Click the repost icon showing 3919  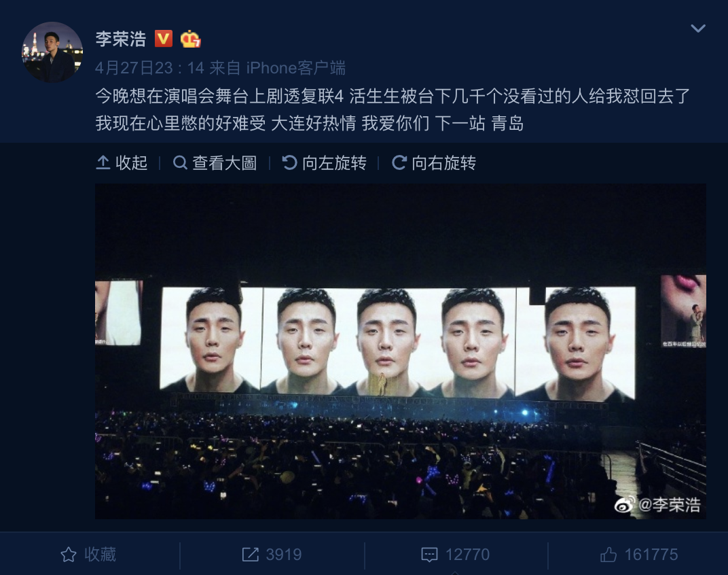click(x=250, y=555)
